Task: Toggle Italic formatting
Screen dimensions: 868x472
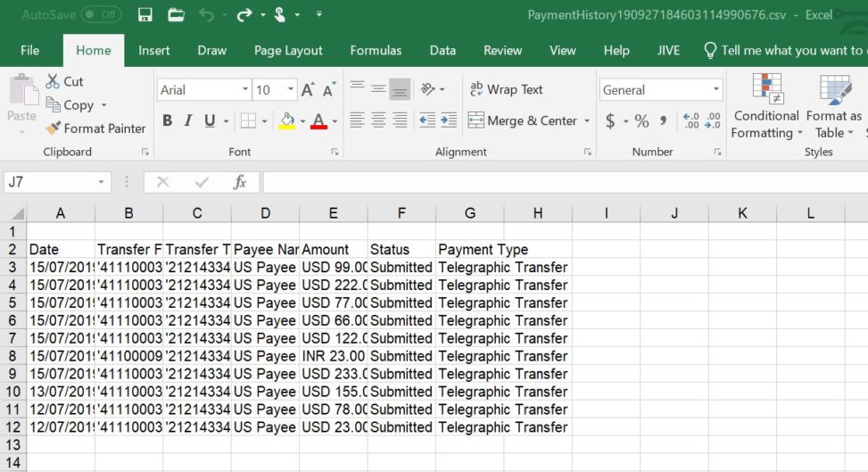Action: click(x=189, y=120)
